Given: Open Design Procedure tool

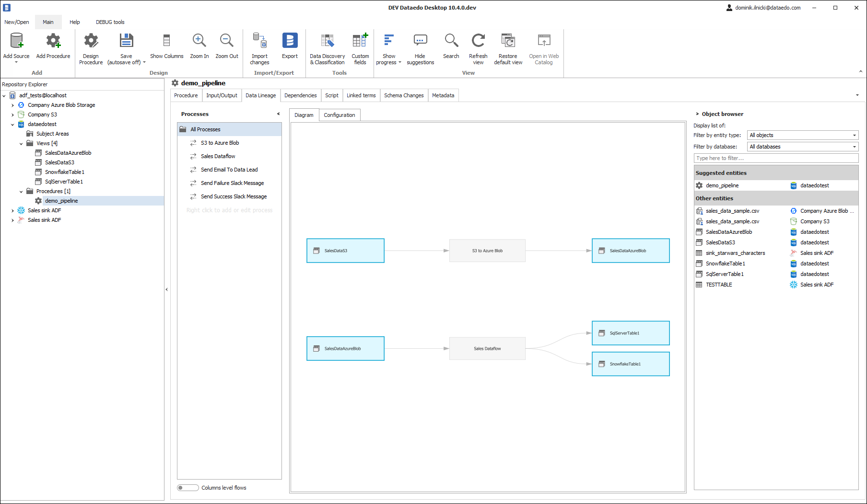Looking at the screenshot, I should [91, 41].
